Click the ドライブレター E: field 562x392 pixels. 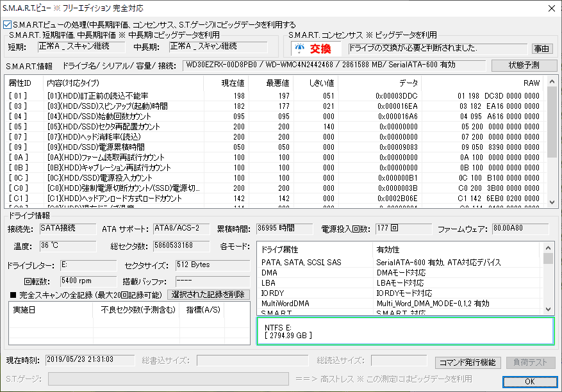point(88,265)
